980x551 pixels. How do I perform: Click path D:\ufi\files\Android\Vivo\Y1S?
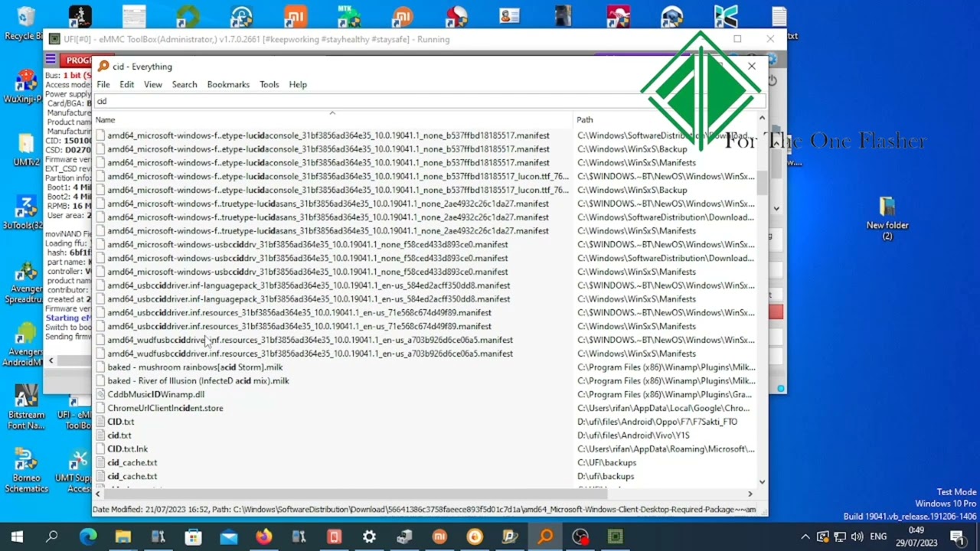pyautogui.click(x=632, y=435)
